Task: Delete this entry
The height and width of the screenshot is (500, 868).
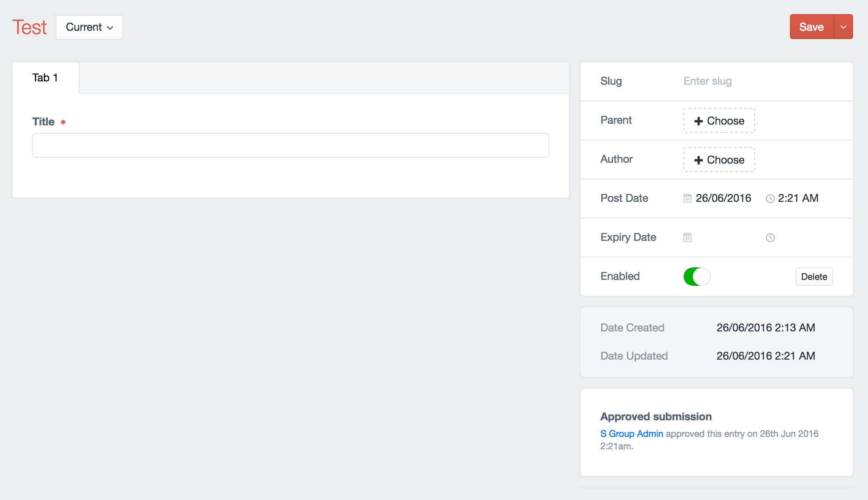Action: pos(814,277)
